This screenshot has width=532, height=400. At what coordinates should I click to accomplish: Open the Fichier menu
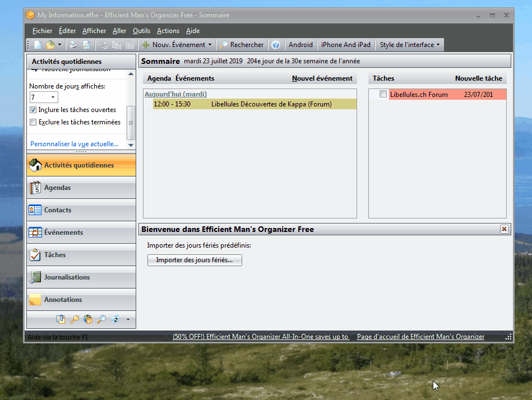43,31
